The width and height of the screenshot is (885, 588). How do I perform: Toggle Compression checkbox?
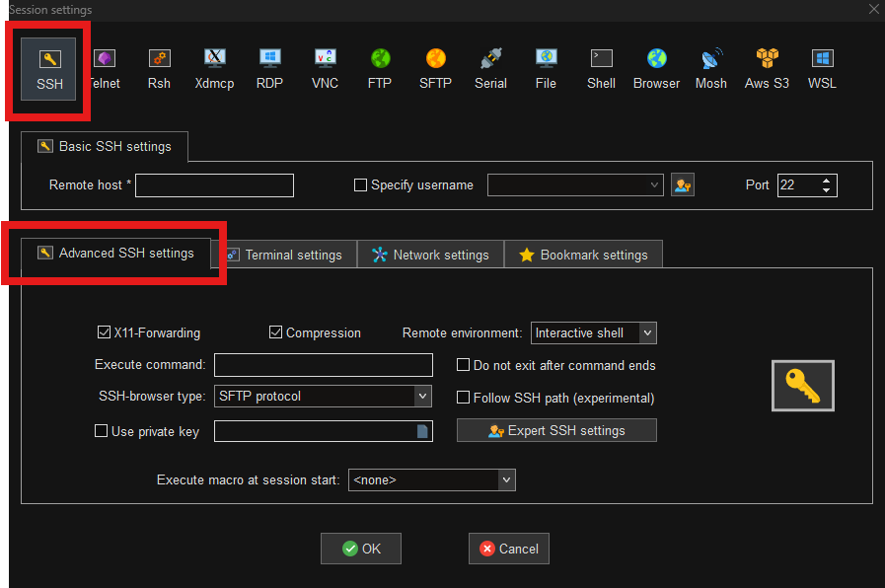275,332
